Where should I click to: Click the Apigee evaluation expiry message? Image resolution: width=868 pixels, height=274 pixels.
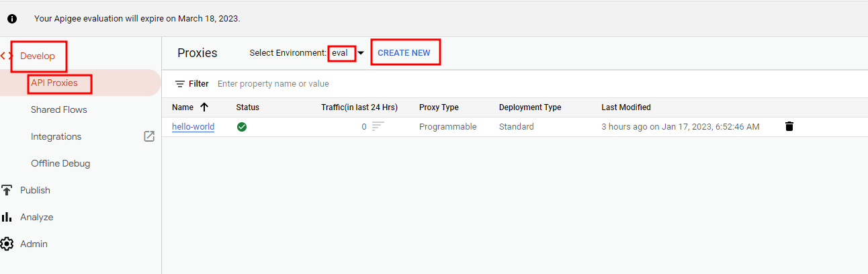pos(137,19)
